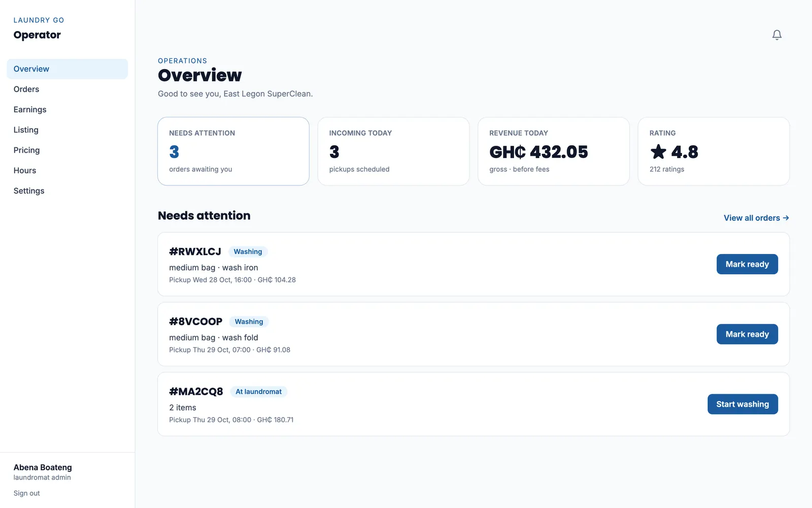
Task: Follow the View all orders link
Action: tap(756, 218)
